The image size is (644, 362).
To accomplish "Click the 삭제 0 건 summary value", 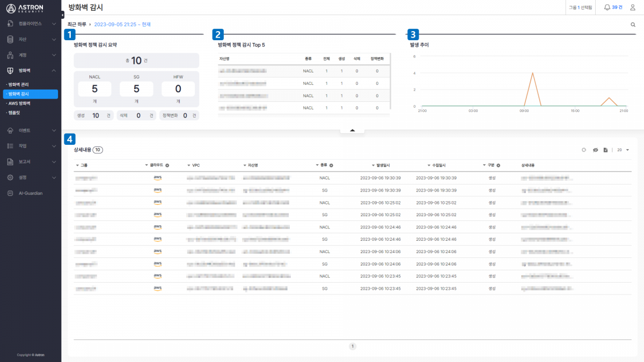I will (136, 115).
